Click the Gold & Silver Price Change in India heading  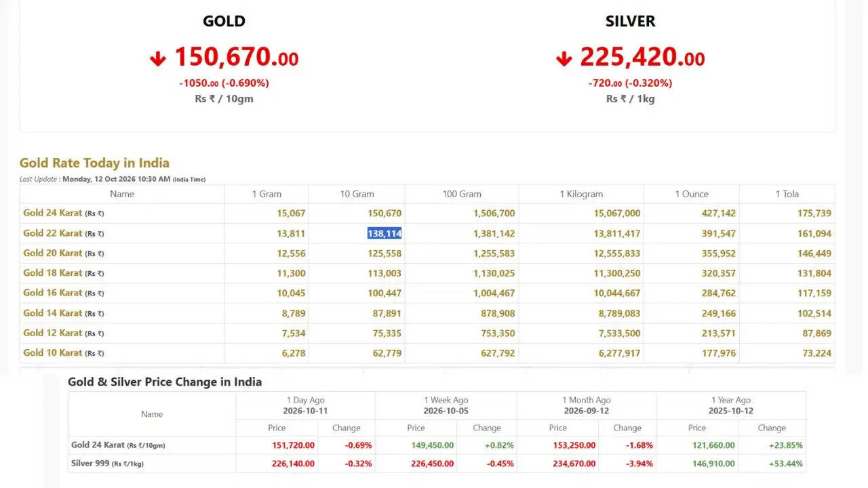click(x=165, y=382)
